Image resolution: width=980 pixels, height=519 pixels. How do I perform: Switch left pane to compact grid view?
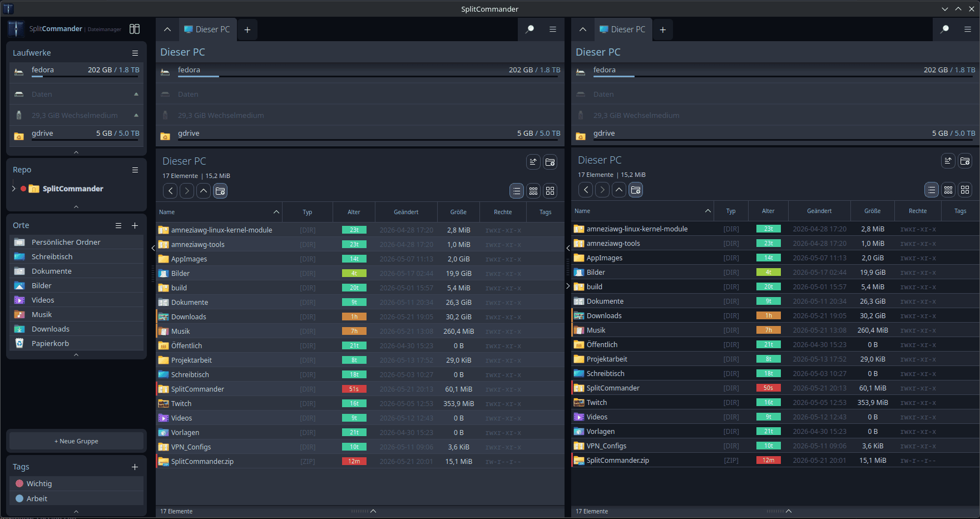point(533,191)
